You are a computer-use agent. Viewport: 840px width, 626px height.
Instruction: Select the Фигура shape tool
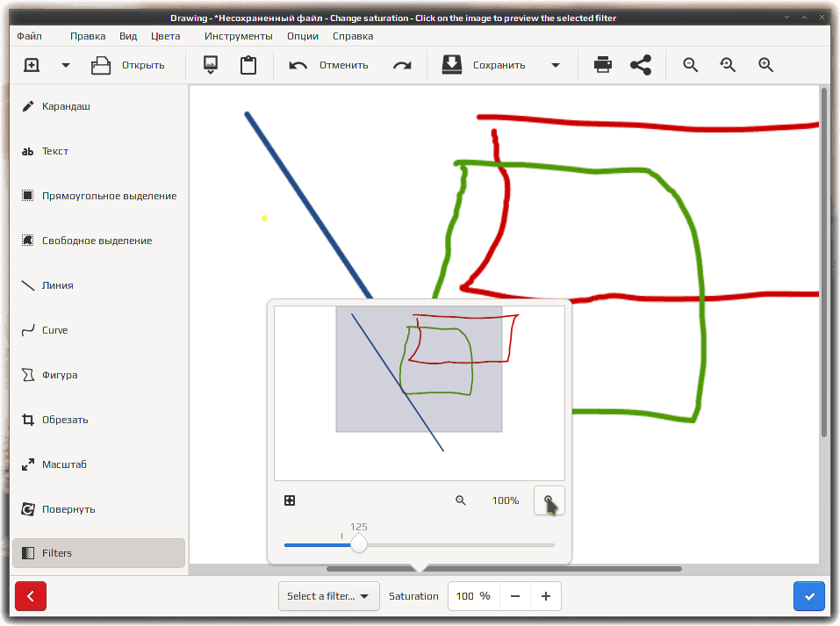pyautogui.click(x=98, y=375)
